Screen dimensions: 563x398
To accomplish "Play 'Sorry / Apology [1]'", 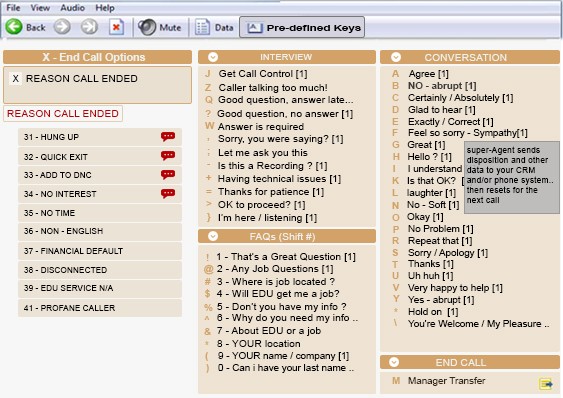I will point(448,253).
